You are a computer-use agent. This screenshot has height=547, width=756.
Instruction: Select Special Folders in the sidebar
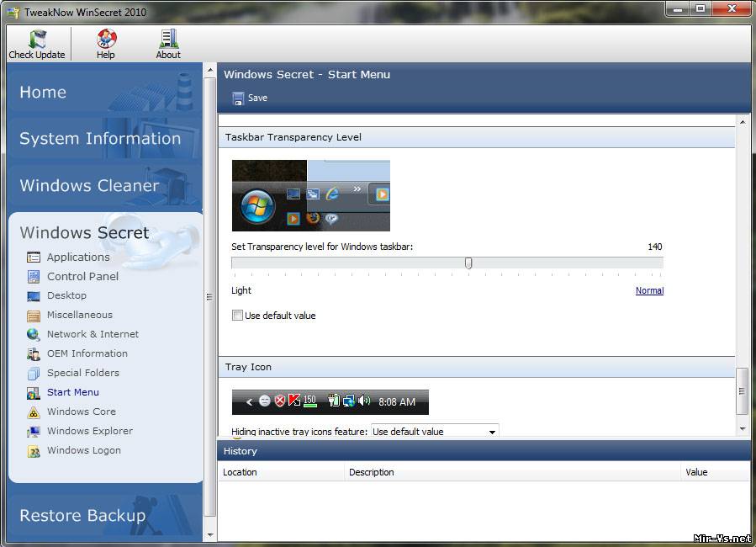(x=82, y=373)
